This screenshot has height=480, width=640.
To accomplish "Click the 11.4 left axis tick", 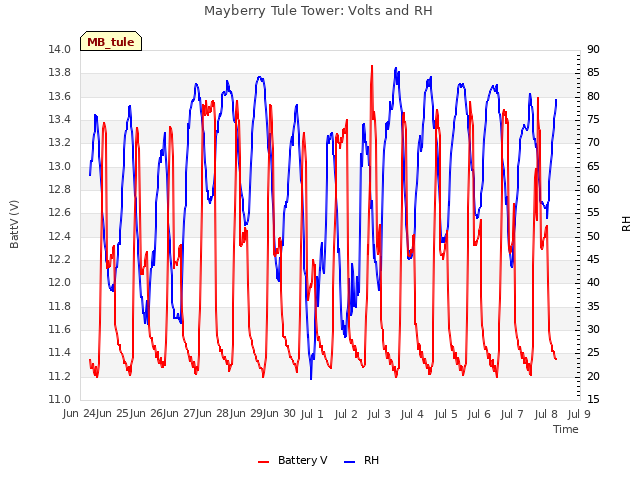I will [x=60, y=353].
